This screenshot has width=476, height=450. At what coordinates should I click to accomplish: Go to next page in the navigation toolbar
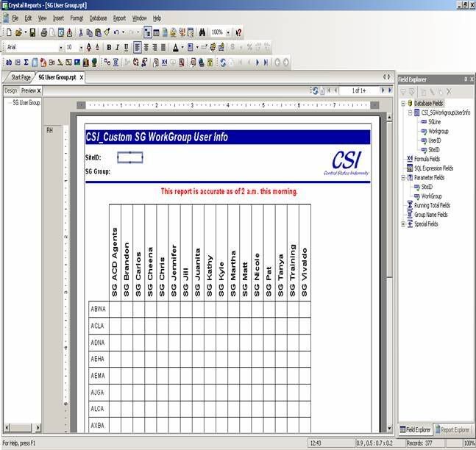tap(257, 63)
